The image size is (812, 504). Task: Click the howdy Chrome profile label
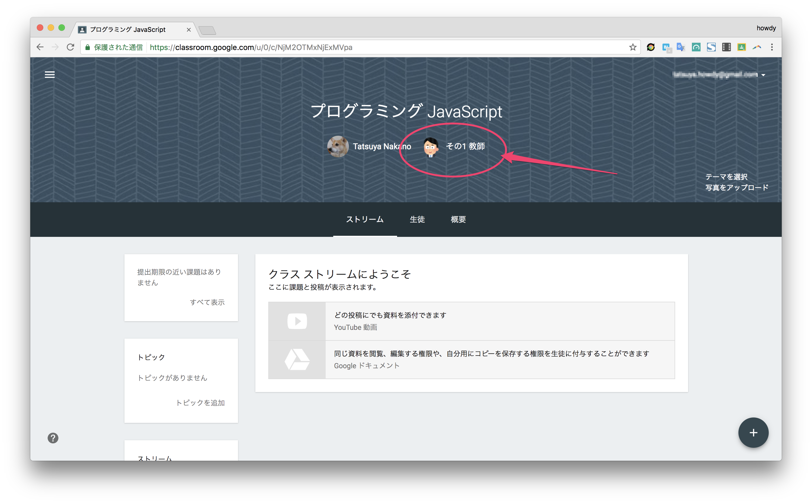(x=766, y=28)
